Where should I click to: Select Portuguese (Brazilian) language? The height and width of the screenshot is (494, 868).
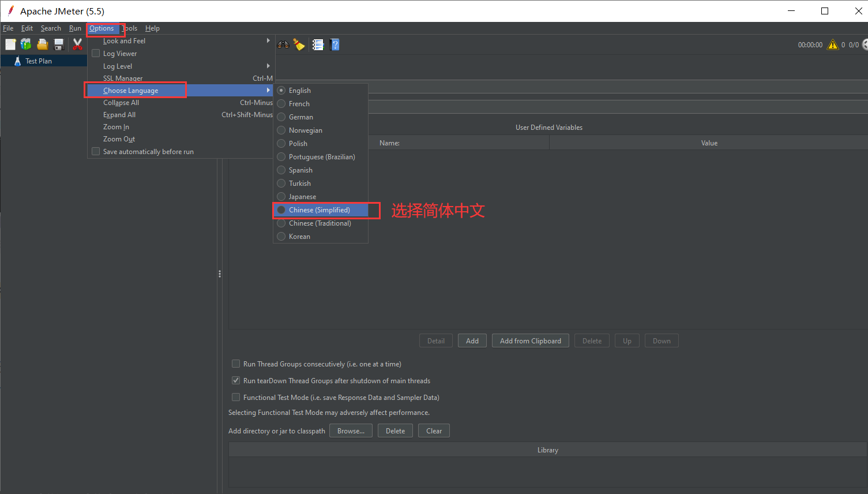[321, 157]
